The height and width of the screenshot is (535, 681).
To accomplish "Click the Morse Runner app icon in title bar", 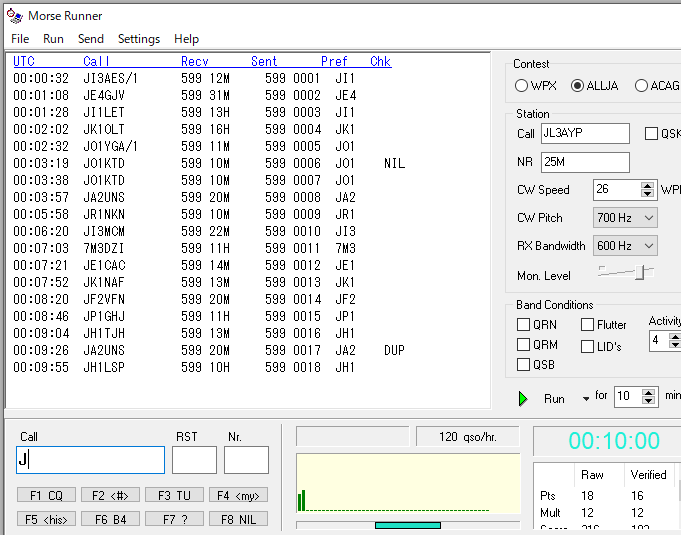I will [15, 16].
